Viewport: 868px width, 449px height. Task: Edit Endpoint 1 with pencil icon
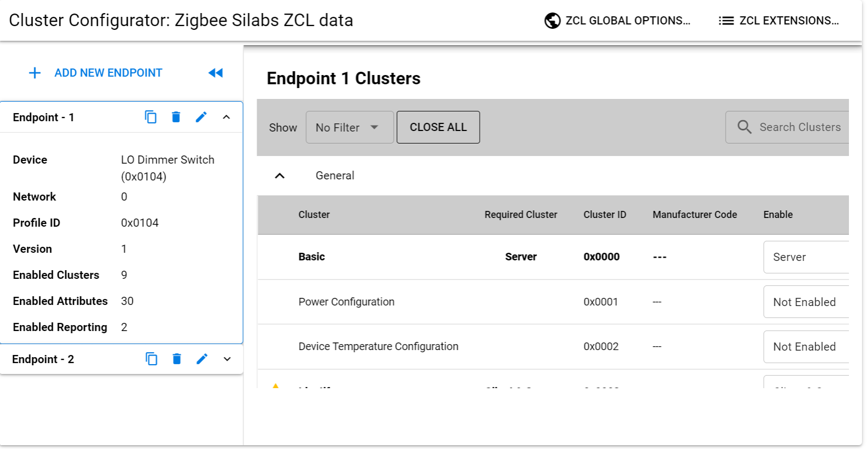click(201, 117)
